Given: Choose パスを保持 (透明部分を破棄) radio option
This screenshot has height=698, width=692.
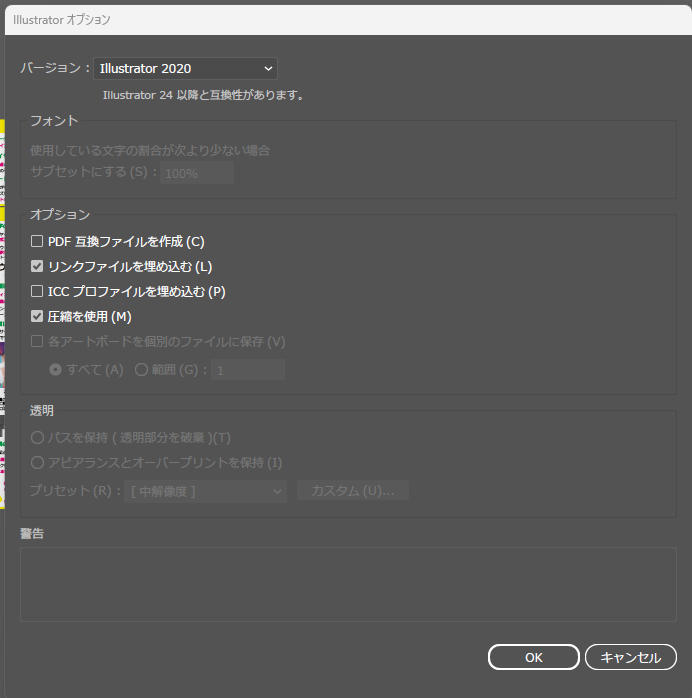Looking at the screenshot, I should pyautogui.click(x=38, y=437).
